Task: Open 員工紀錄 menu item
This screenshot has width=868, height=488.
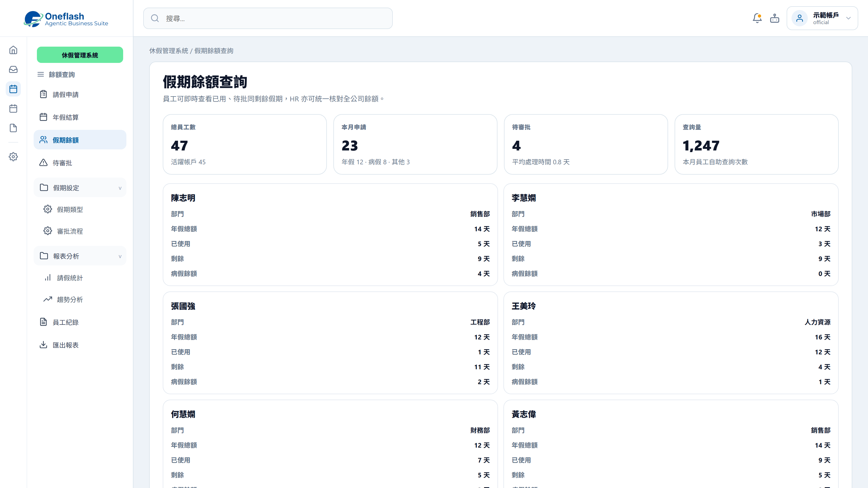Action: pyautogui.click(x=80, y=322)
